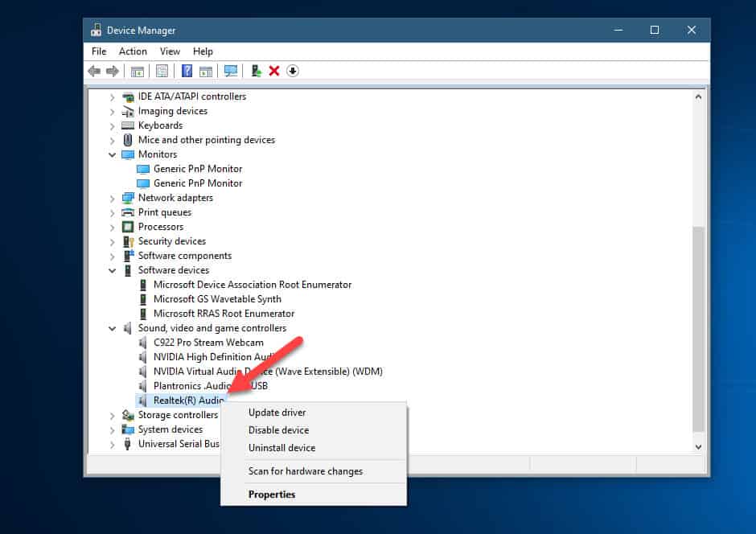Image resolution: width=756 pixels, height=534 pixels.
Task: Choose Update driver from context menu
Action: [x=314, y=413]
